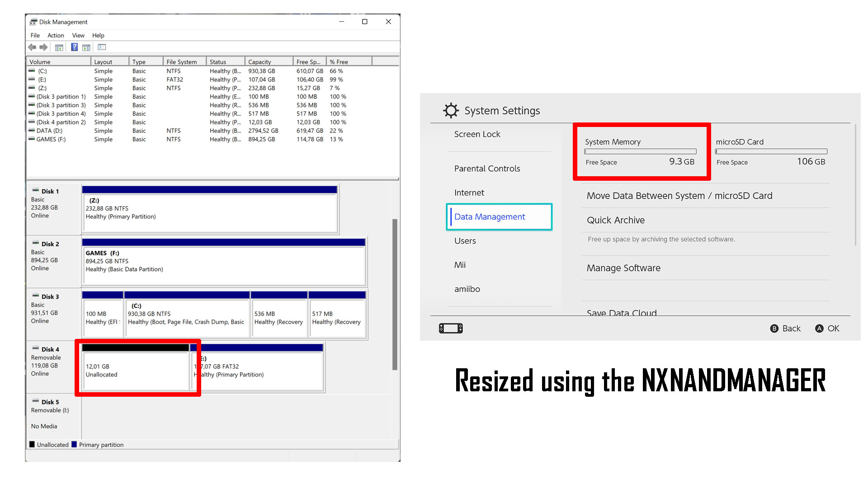Viewport: 868px width, 488px height.
Task: Click the Back arrow toolbar icon
Action: [x=32, y=47]
